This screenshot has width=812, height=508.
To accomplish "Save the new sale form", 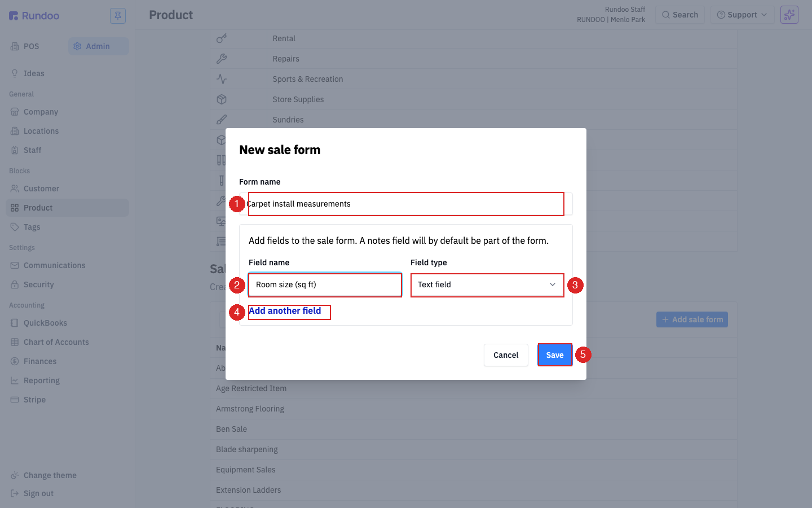I will point(555,355).
